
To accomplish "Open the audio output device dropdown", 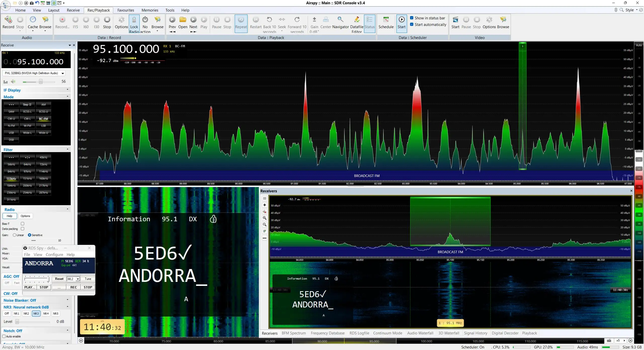I will coord(34,73).
